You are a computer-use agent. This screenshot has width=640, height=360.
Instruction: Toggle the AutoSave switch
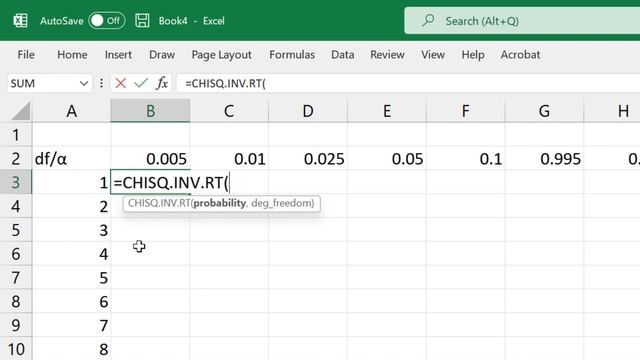click(x=107, y=20)
